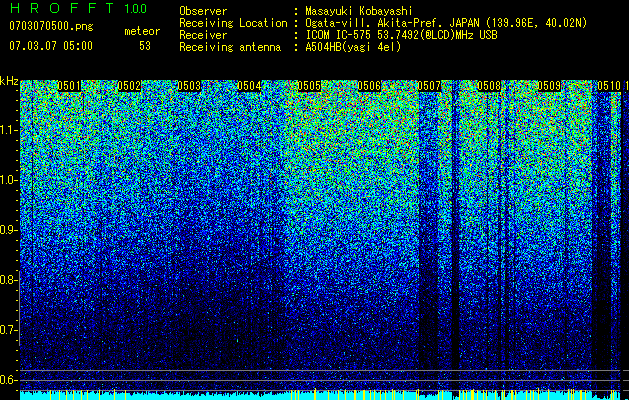Click the timestamp 07.03.07 05:00
This screenshot has height=400, width=629.
pyautogui.click(x=51, y=46)
